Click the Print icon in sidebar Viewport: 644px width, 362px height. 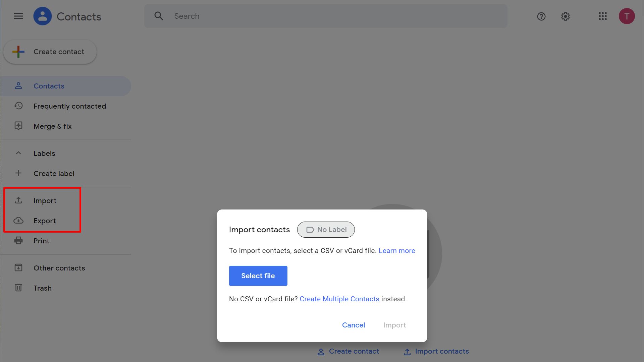coord(18,240)
